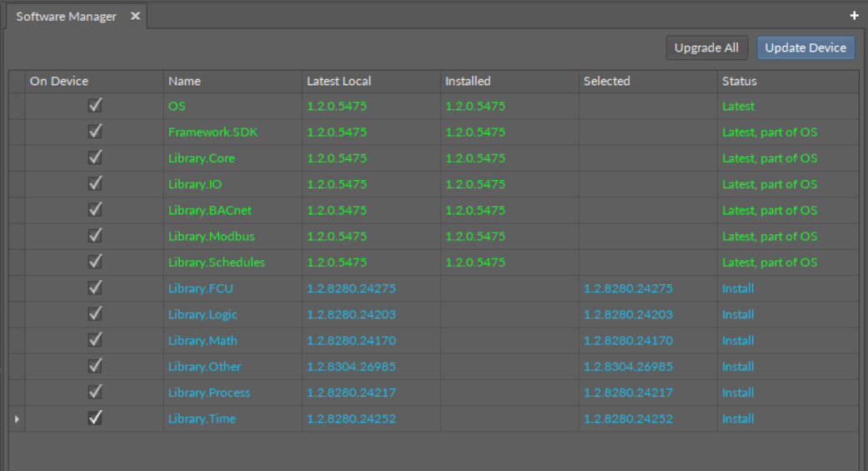Open Selected version cell for Library.Logic

pyautogui.click(x=627, y=314)
